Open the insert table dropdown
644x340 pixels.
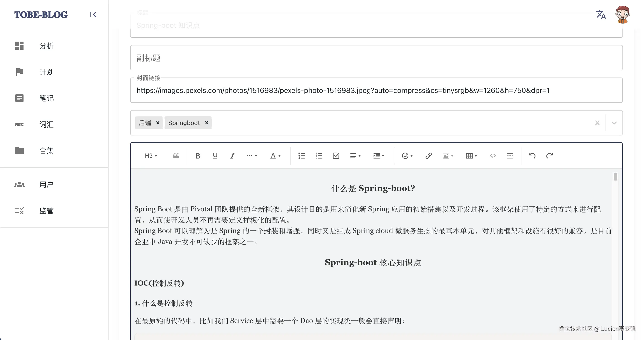(x=471, y=156)
